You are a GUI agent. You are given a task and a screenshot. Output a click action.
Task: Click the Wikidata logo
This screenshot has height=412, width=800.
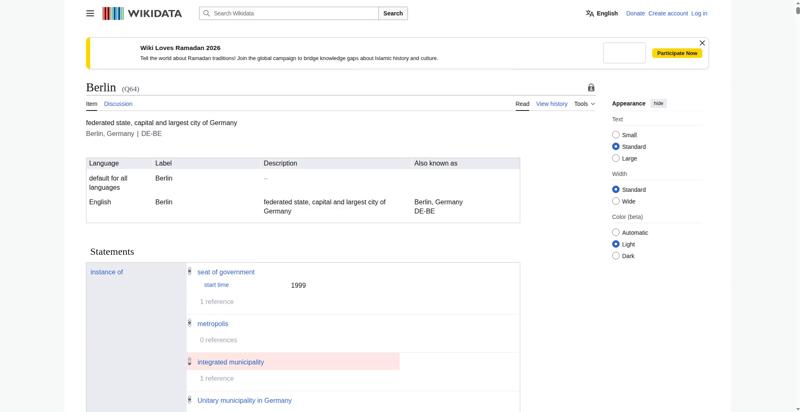[x=142, y=14]
